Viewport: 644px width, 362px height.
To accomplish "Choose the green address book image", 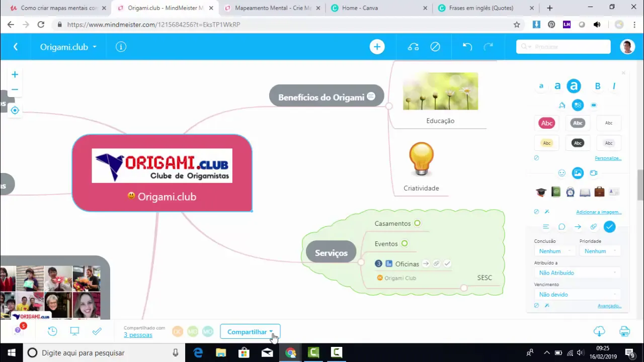I will pos(555,192).
